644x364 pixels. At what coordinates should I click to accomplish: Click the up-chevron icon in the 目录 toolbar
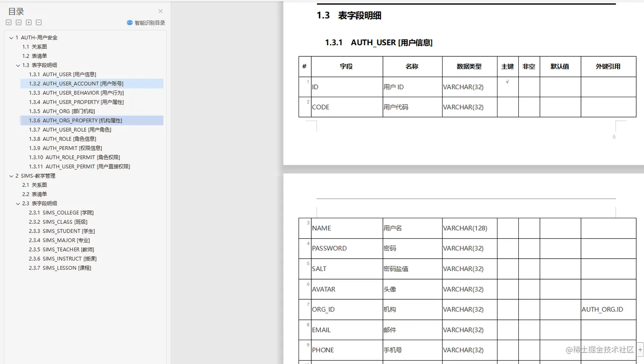pos(18,22)
